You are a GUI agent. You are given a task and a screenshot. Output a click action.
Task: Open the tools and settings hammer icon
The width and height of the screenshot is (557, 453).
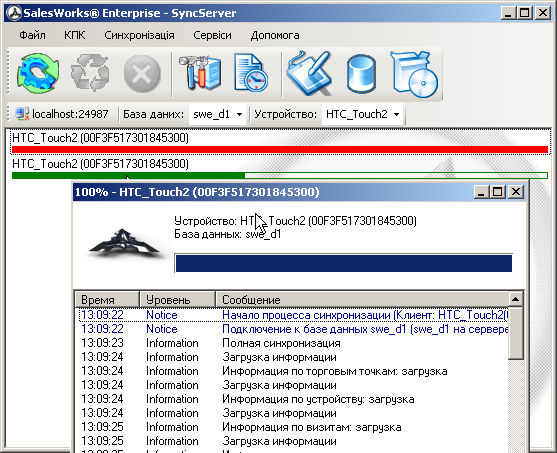click(200, 73)
